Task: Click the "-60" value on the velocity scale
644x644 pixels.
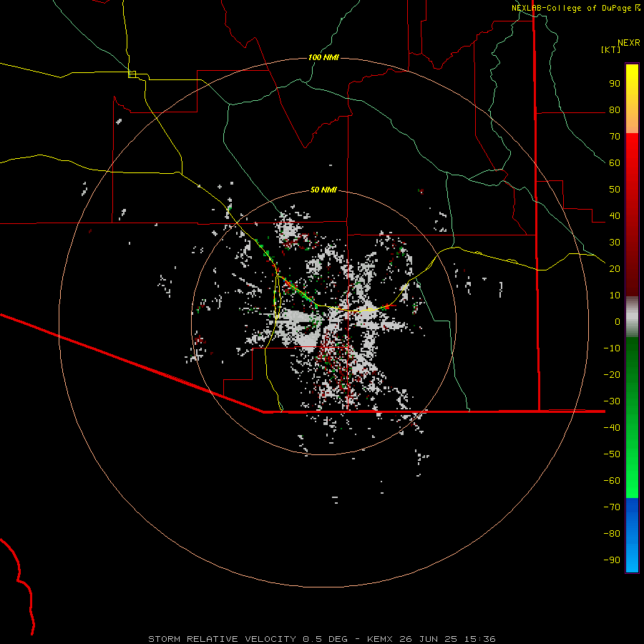Action: 612,481
